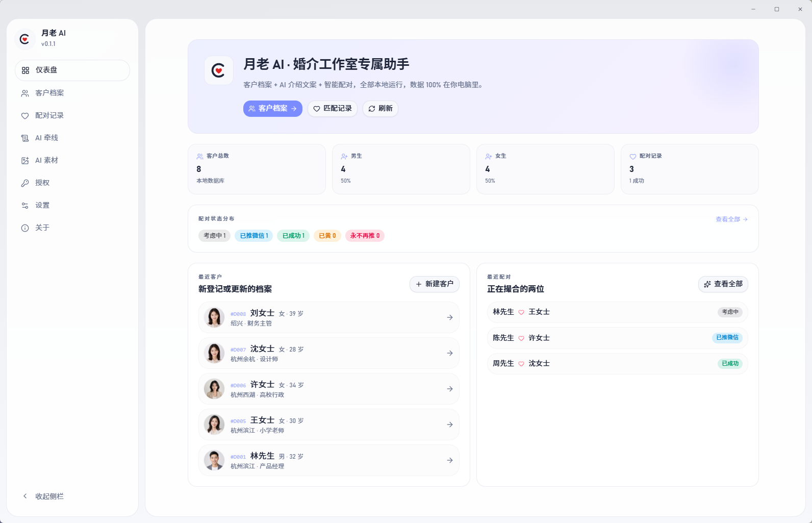Click the 设置 sliders icon
Viewport: 812px width, 523px height.
click(25, 206)
